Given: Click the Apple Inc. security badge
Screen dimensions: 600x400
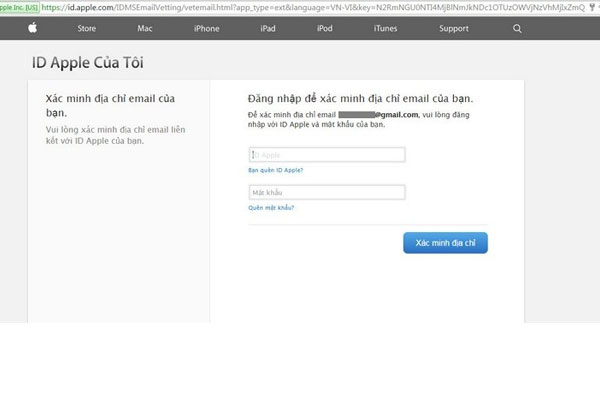Looking at the screenshot, I should (19, 7).
